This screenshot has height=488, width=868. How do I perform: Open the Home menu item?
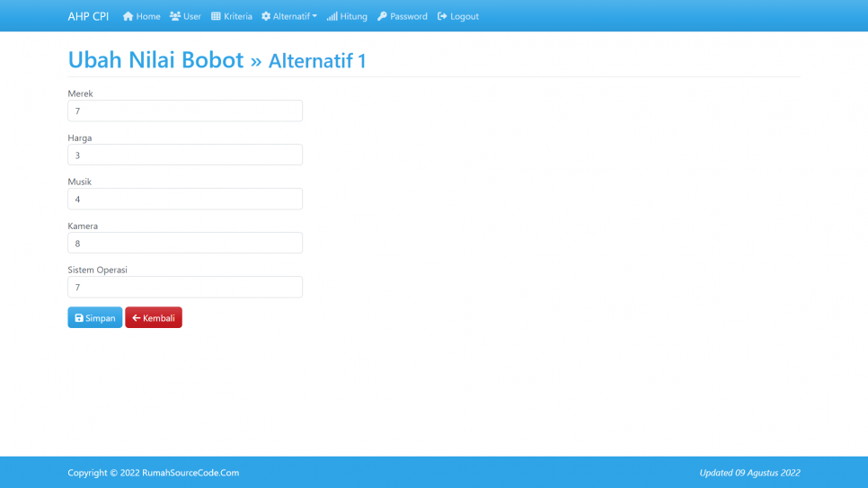[x=142, y=16]
